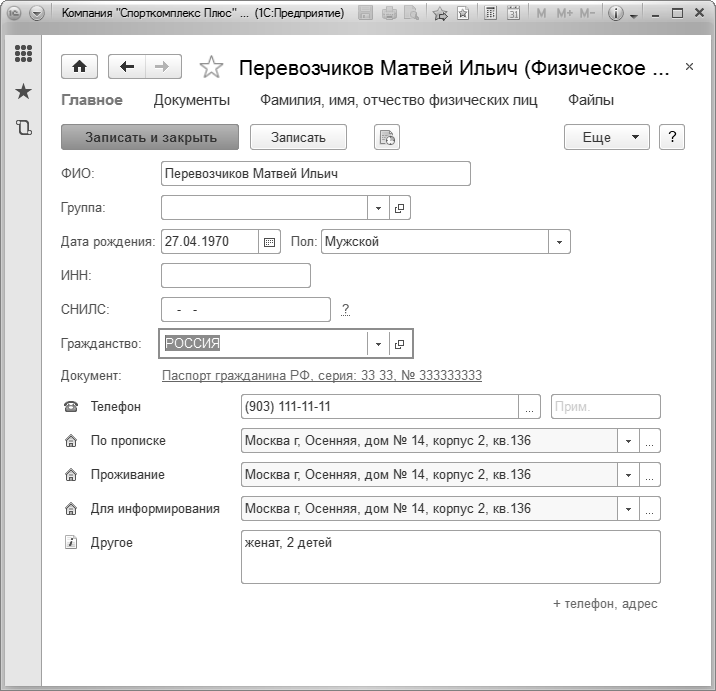Image resolution: width=716 pixels, height=691 pixels.
Task: Open Favorites star in left sidebar
Action: click(x=23, y=92)
